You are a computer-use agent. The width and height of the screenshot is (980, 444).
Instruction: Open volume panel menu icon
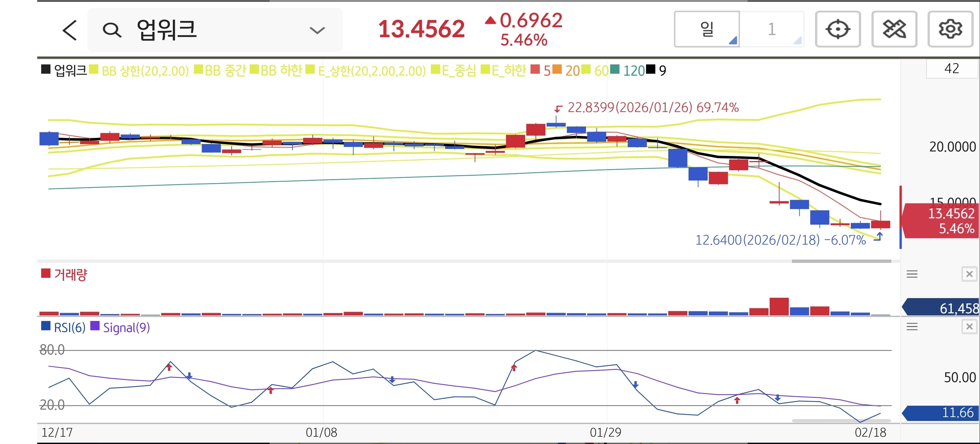(x=912, y=274)
